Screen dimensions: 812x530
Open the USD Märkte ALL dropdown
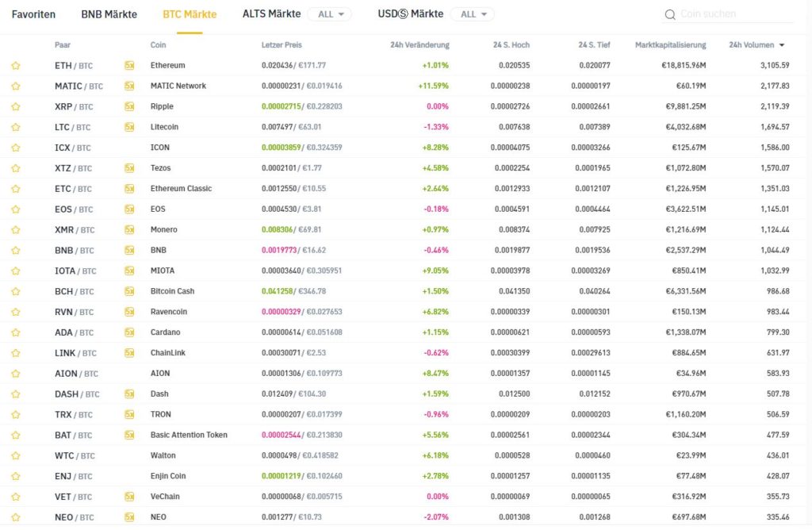point(473,14)
